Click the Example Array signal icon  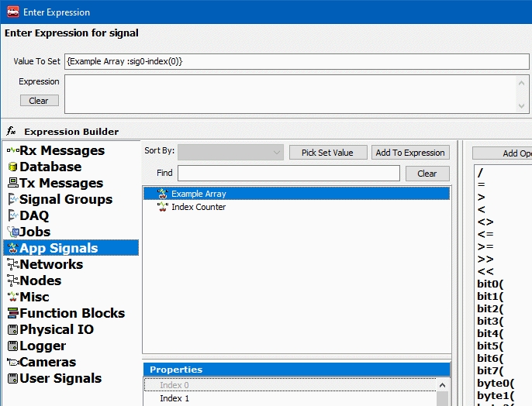pos(162,194)
